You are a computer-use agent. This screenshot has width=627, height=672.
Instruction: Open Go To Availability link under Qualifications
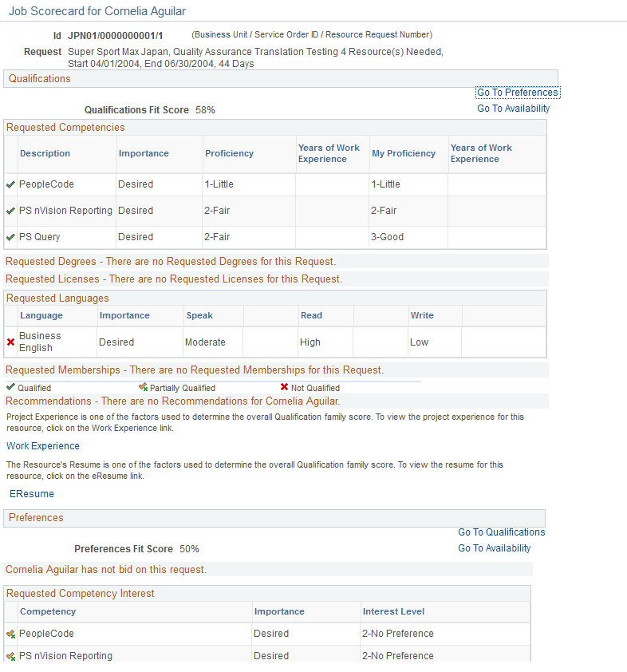[513, 109]
